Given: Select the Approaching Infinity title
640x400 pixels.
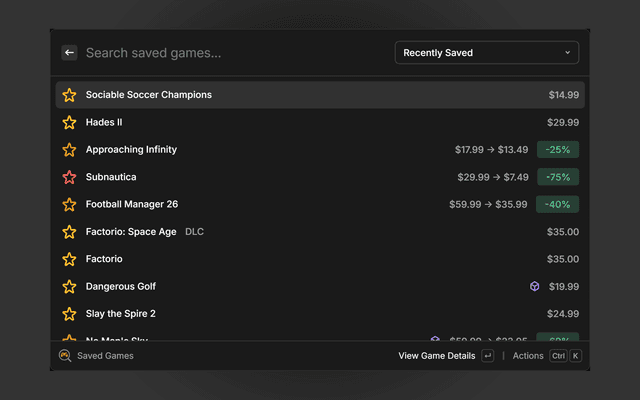Looking at the screenshot, I should click(131, 150).
